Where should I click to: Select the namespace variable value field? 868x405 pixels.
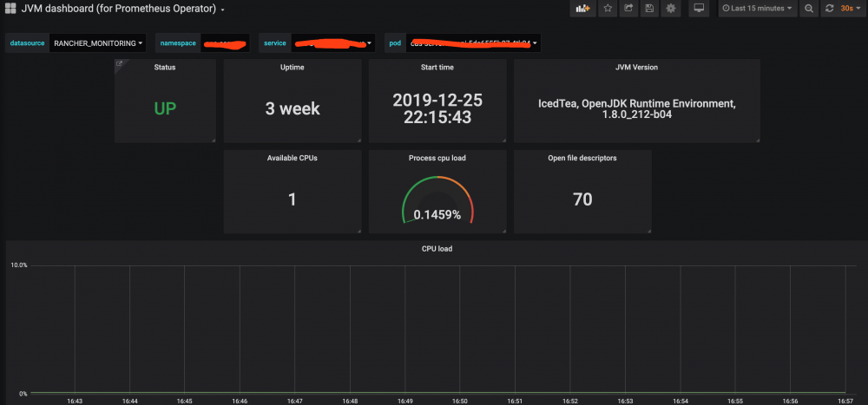coord(226,43)
